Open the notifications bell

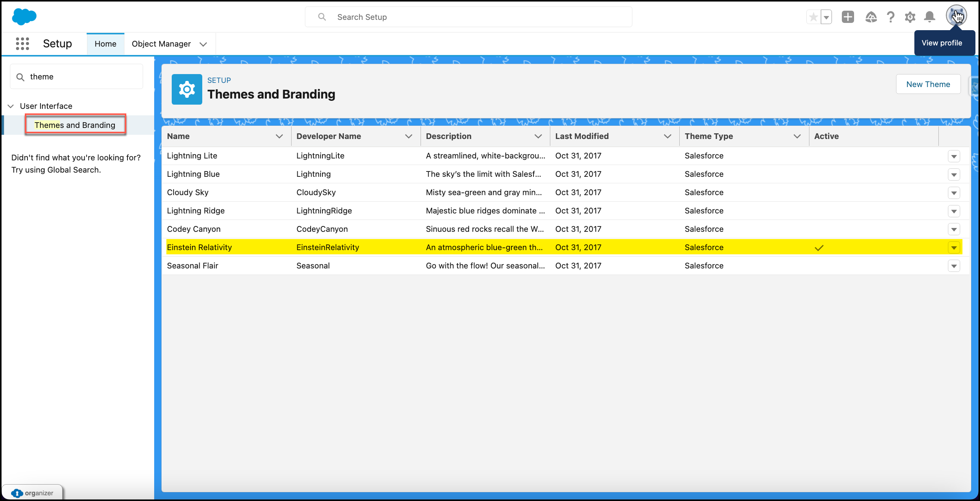click(930, 17)
